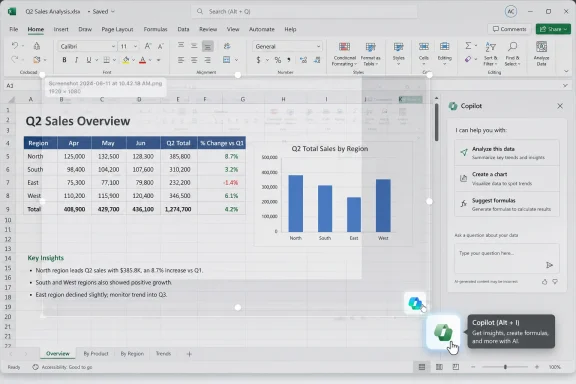Open the Formulas ribbon tab

(155, 29)
